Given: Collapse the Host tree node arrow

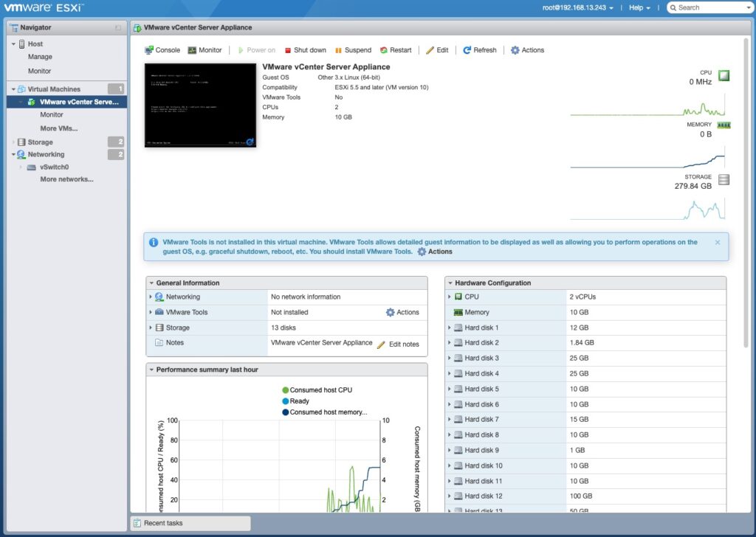Looking at the screenshot, I should pyautogui.click(x=13, y=44).
